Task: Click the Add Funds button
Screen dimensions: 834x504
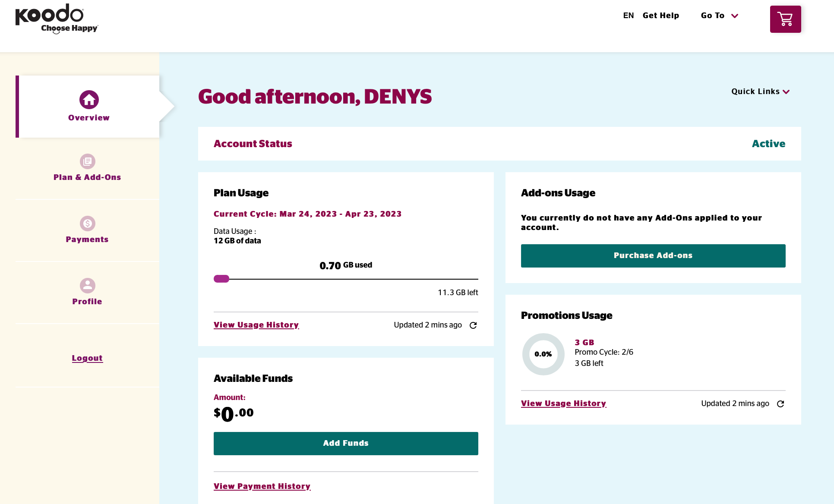Action: point(346,443)
